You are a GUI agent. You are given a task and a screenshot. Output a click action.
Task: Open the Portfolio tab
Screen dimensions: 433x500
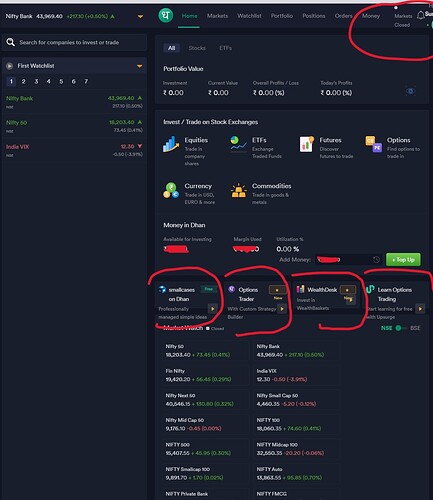282,16
